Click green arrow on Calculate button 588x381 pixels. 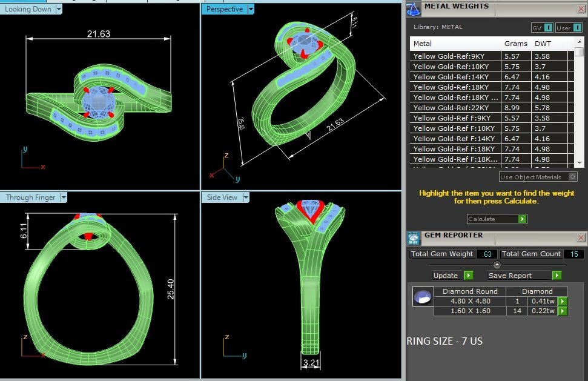tap(522, 219)
